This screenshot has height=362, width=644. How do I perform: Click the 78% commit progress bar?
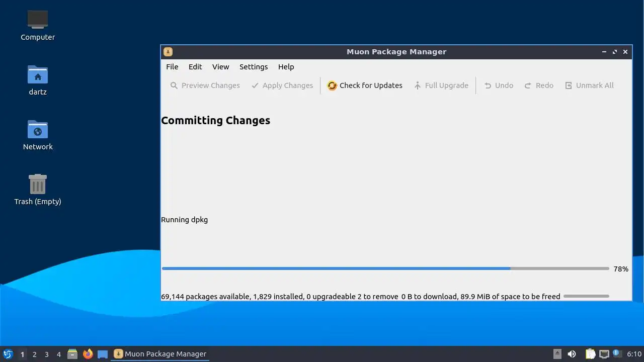[385, 268]
